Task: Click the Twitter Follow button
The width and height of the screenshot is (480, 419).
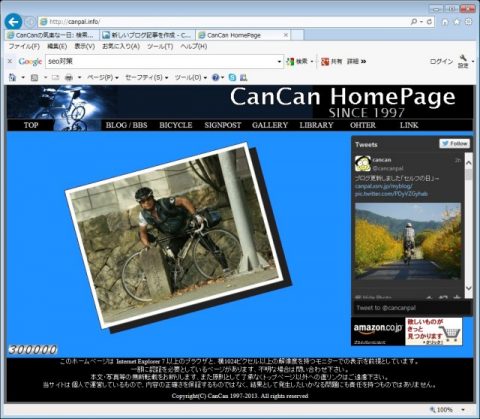Action: click(455, 144)
